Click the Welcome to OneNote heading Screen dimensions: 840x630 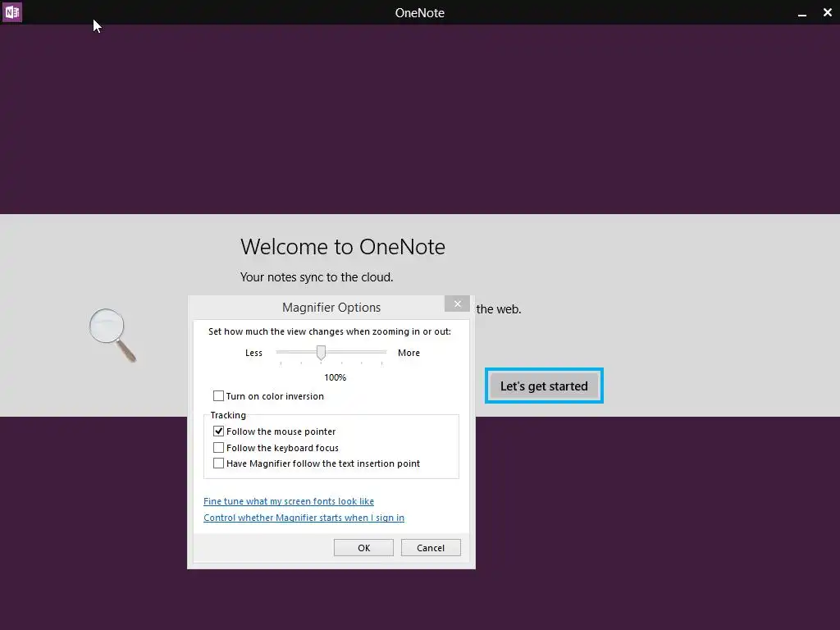343,247
